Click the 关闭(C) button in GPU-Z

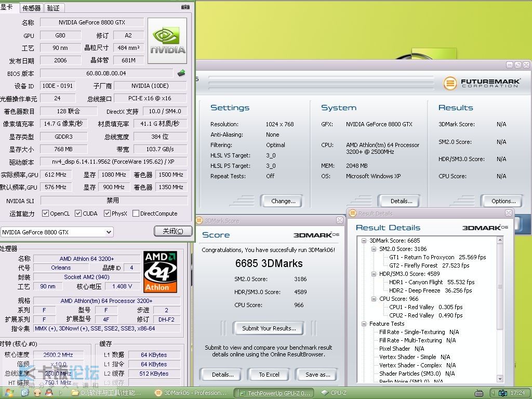point(173,231)
